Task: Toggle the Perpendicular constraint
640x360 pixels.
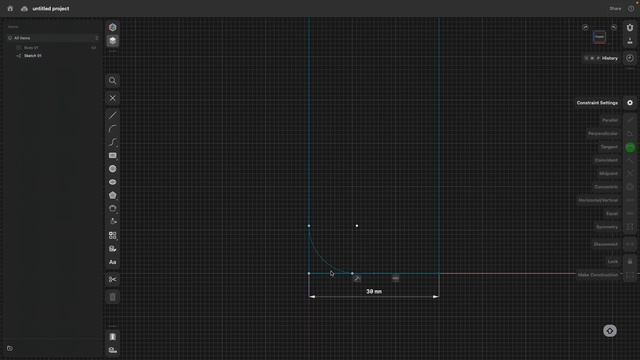Action: (x=630, y=134)
